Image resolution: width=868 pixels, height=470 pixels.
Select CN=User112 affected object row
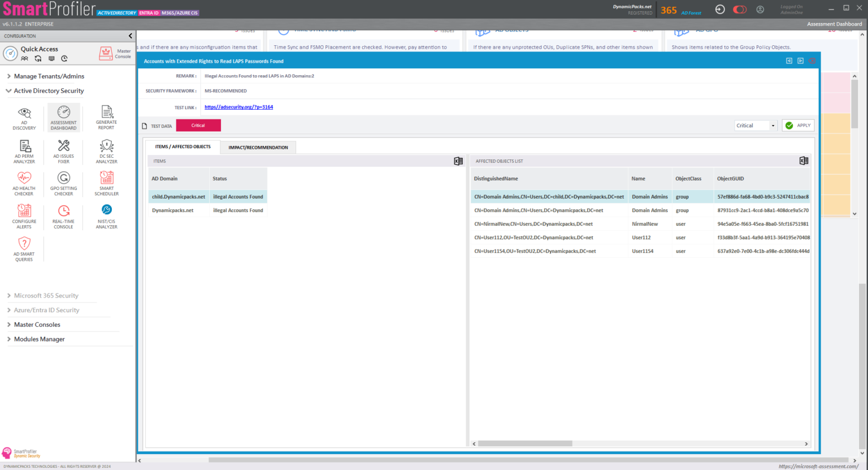[640, 238]
